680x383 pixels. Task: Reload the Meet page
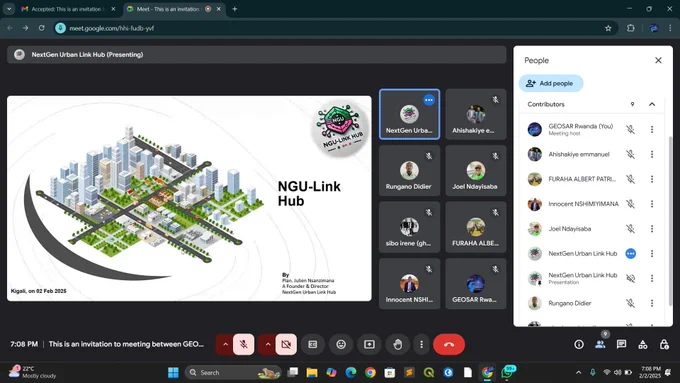pos(42,28)
